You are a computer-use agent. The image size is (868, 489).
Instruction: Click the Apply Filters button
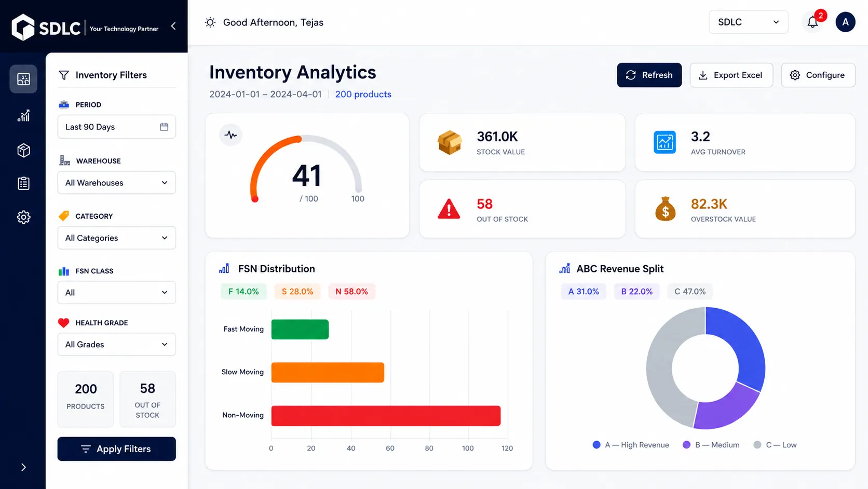pos(117,449)
